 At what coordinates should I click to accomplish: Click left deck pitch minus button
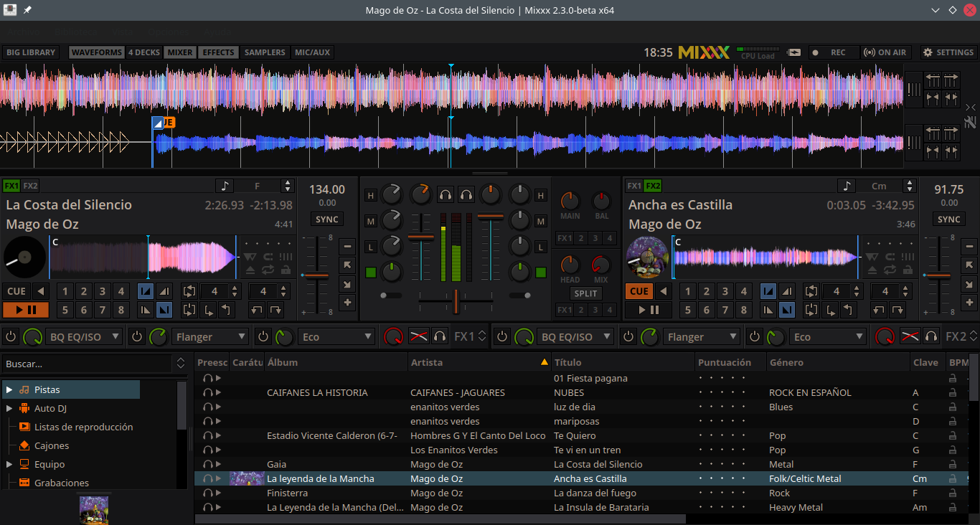(x=347, y=247)
